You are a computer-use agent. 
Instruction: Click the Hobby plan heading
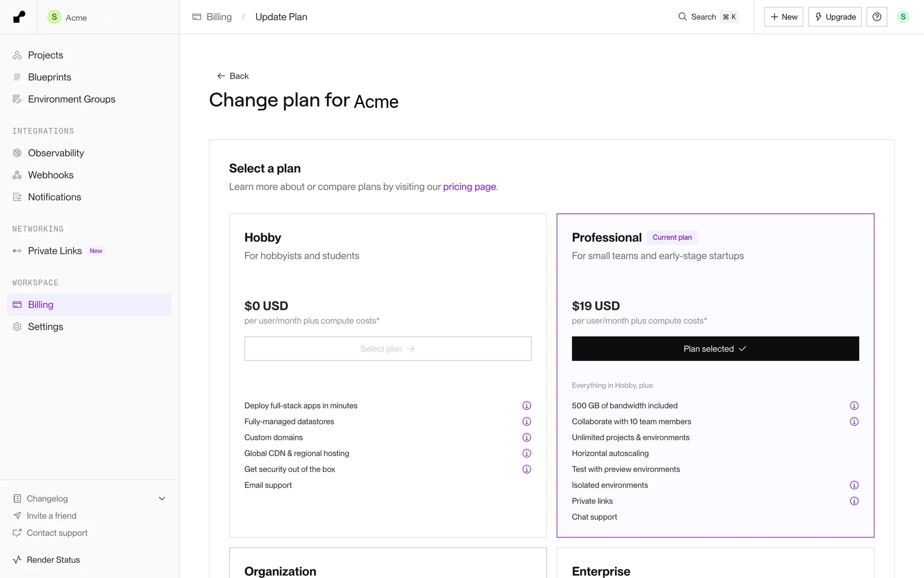click(x=263, y=237)
